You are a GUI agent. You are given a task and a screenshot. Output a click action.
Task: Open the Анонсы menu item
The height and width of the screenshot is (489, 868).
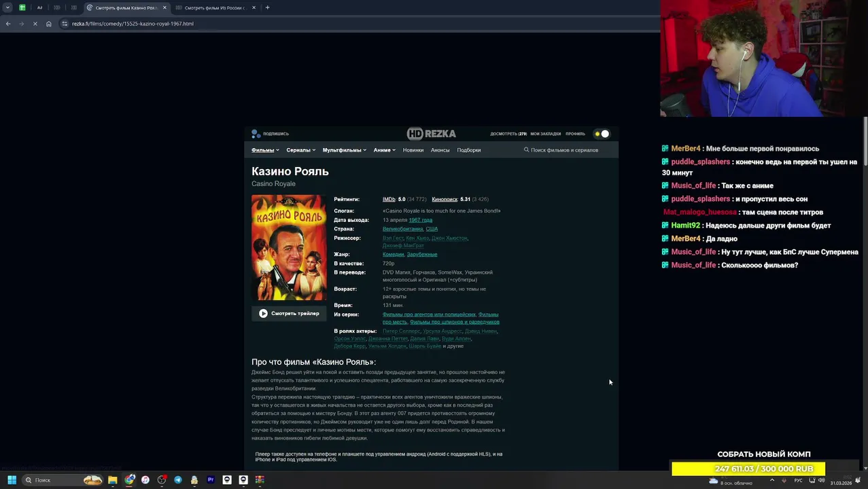[x=440, y=150]
